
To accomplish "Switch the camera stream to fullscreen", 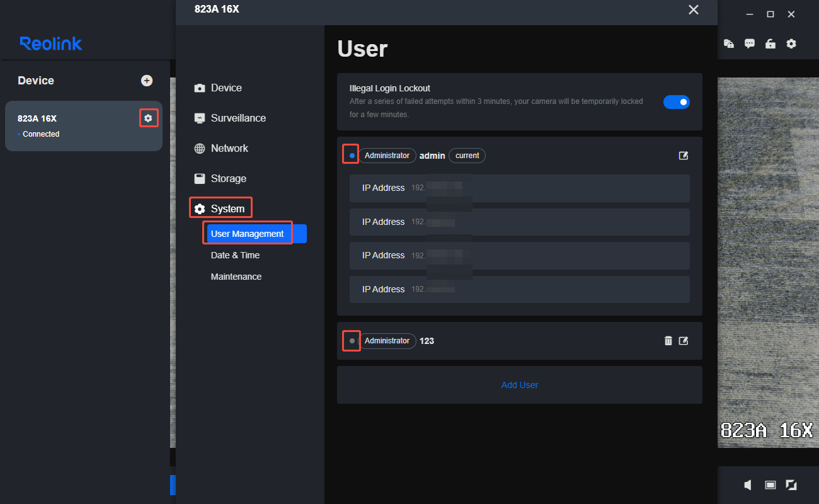I will (791, 485).
